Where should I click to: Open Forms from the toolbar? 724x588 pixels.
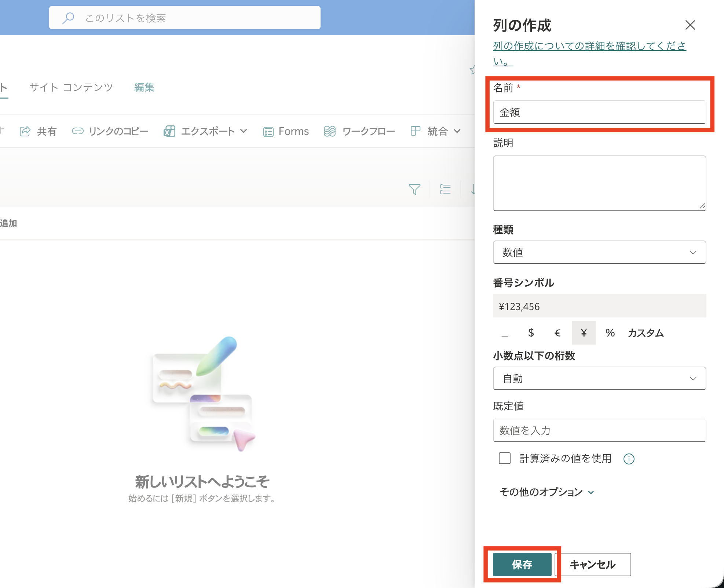pyautogui.click(x=286, y=131)
